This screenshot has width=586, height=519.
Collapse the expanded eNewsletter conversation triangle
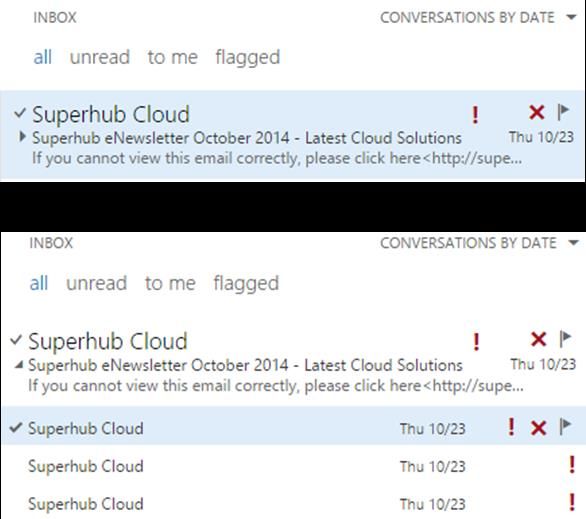[x=19, y=365]
